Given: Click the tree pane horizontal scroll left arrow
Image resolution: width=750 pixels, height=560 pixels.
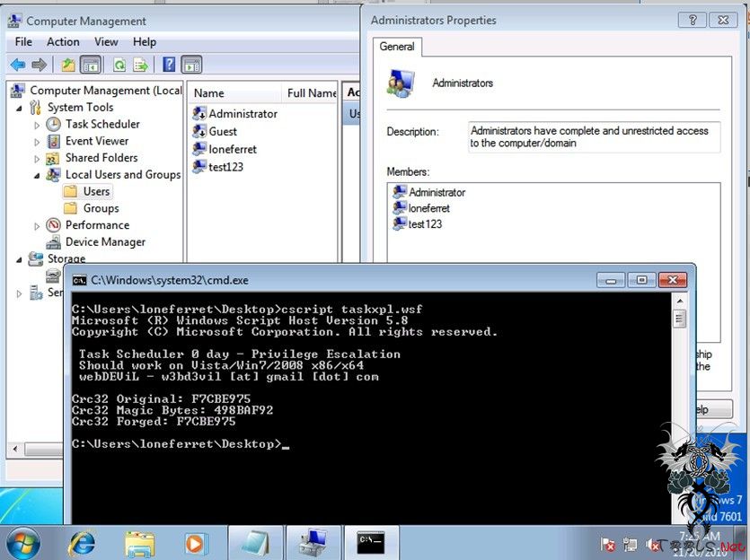Looking at the screenshot, I should (15, 449).
